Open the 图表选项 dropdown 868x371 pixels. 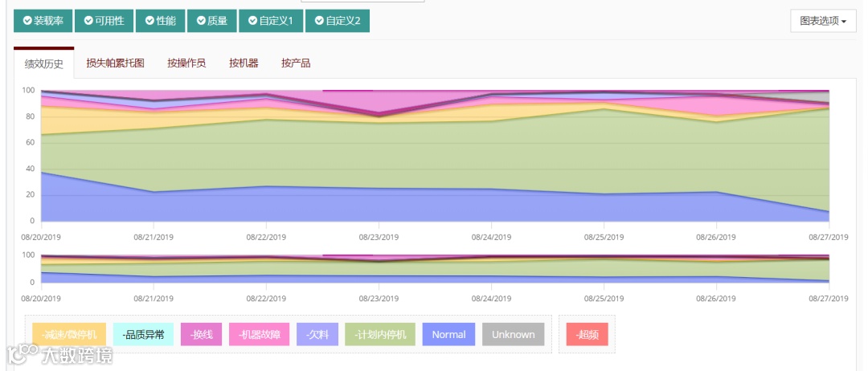pos(823,22)
